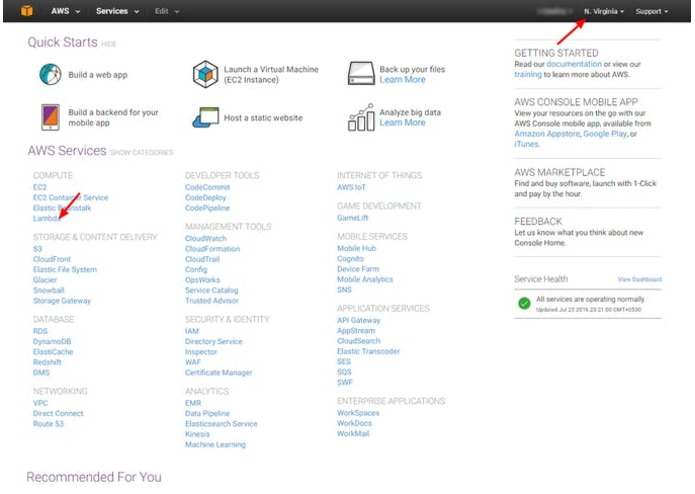Click the EC2 virtual machine cube icon
The height and width of the screenshot is (494, 695).
pyautogui.click(x=205, y=74)
